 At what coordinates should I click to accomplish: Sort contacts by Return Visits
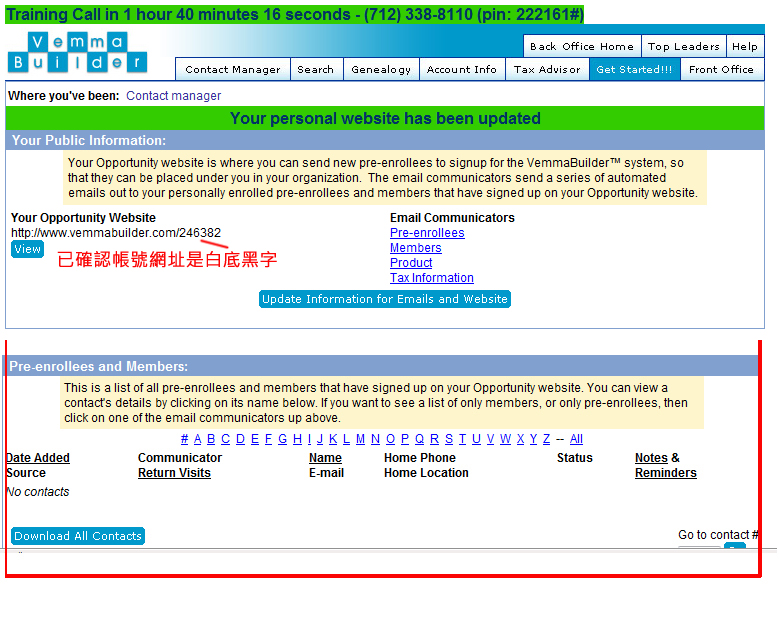click(174, 473)
